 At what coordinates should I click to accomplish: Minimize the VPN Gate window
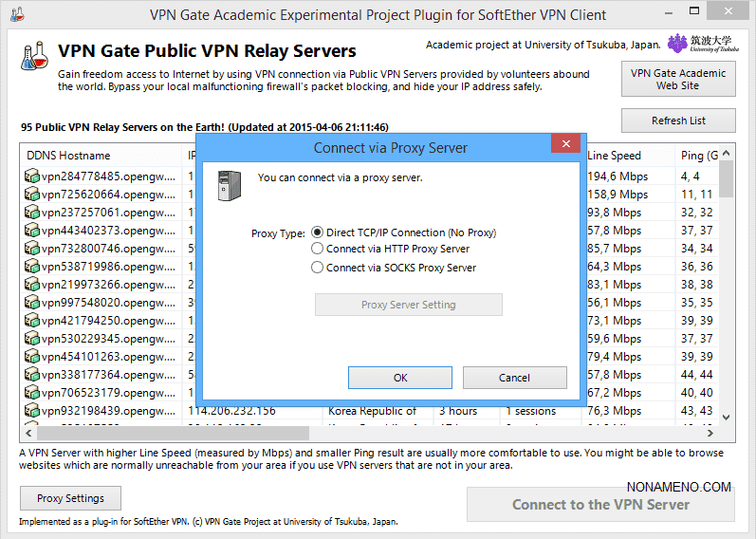(x=668, y=12)
